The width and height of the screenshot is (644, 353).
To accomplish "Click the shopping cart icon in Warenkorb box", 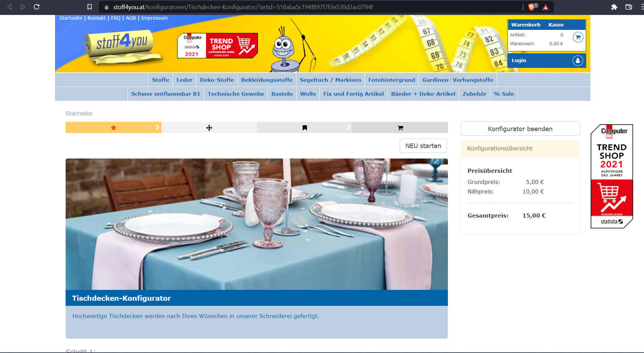I will tap(578, 37).
